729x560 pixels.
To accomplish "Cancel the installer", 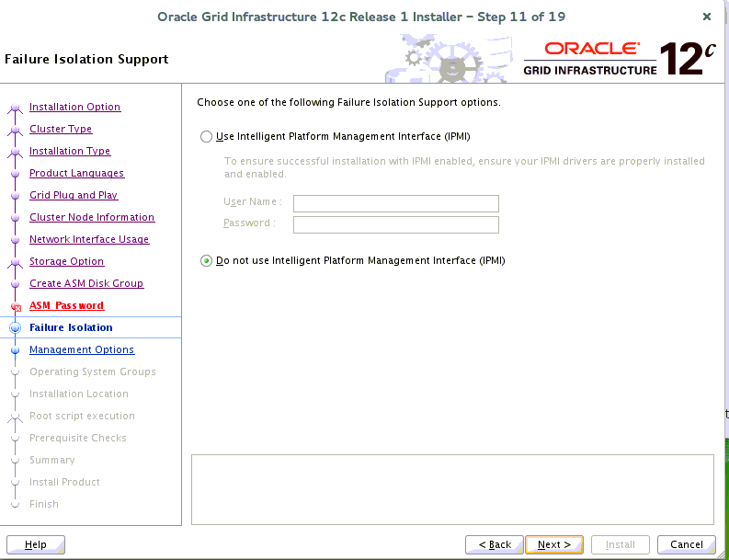I will tap(686, 544).
